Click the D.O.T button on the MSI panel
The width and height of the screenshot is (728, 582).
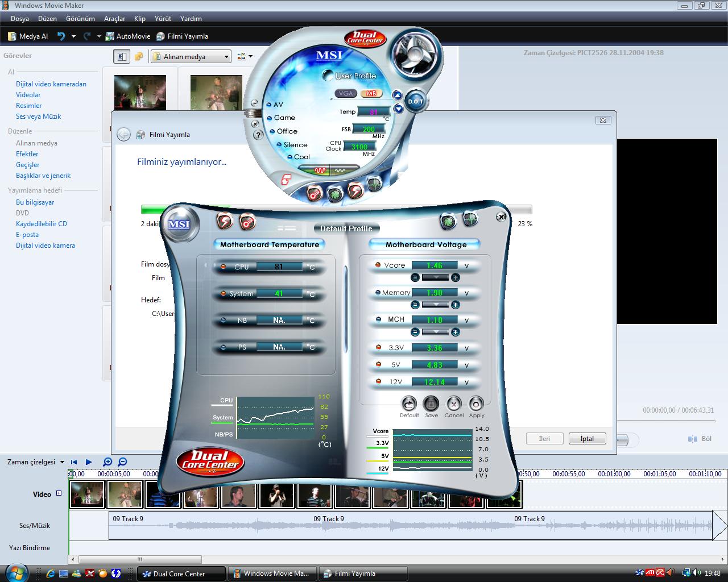coord(416,101)
